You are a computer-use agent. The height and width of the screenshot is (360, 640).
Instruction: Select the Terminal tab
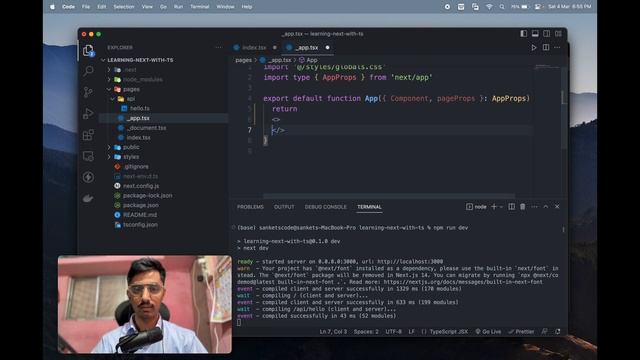[369, 207]
